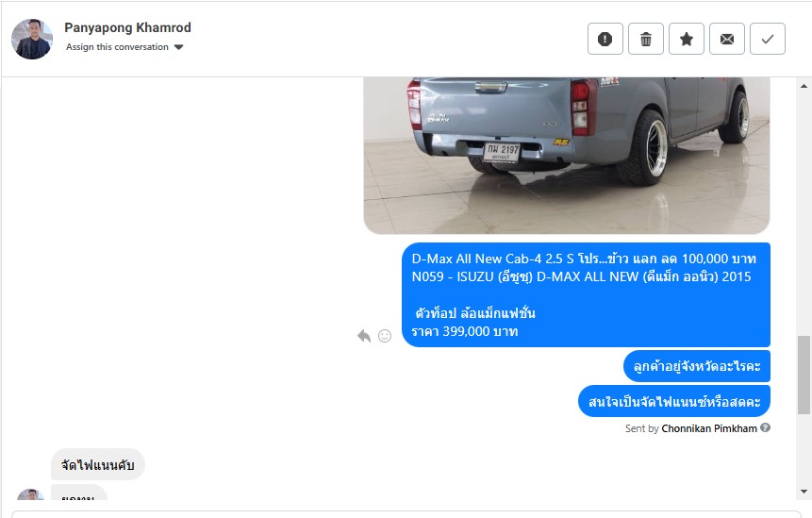Screen dimensions: 812x518
Task: Click the scrollbar up arrow
Action: [804, 86]
